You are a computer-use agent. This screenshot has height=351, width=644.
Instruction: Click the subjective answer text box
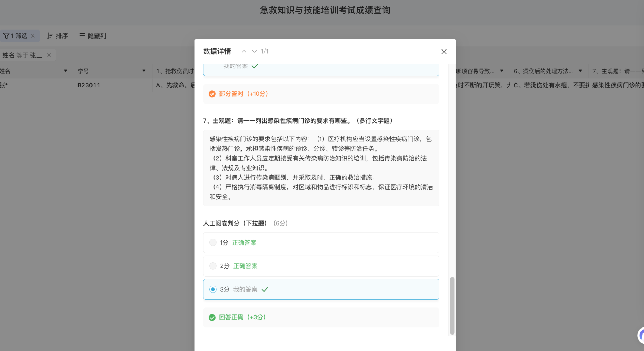point(321,168)
